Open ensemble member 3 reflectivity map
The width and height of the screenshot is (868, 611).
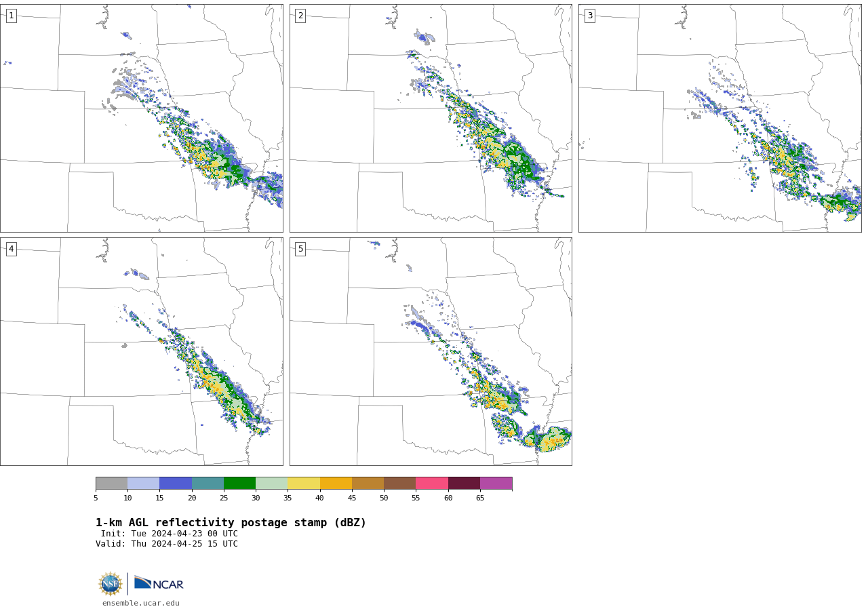point(720,118)
